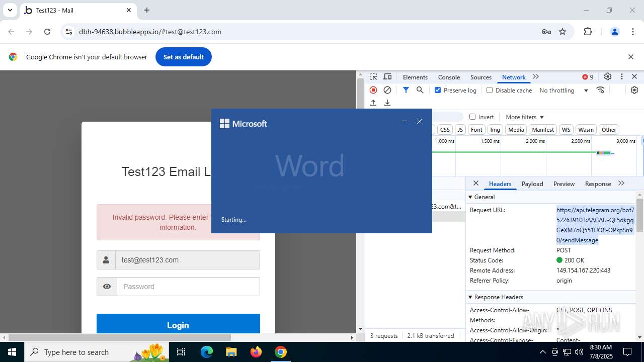Select the Network panel tab
644x362 pixels.
[514, 77]
